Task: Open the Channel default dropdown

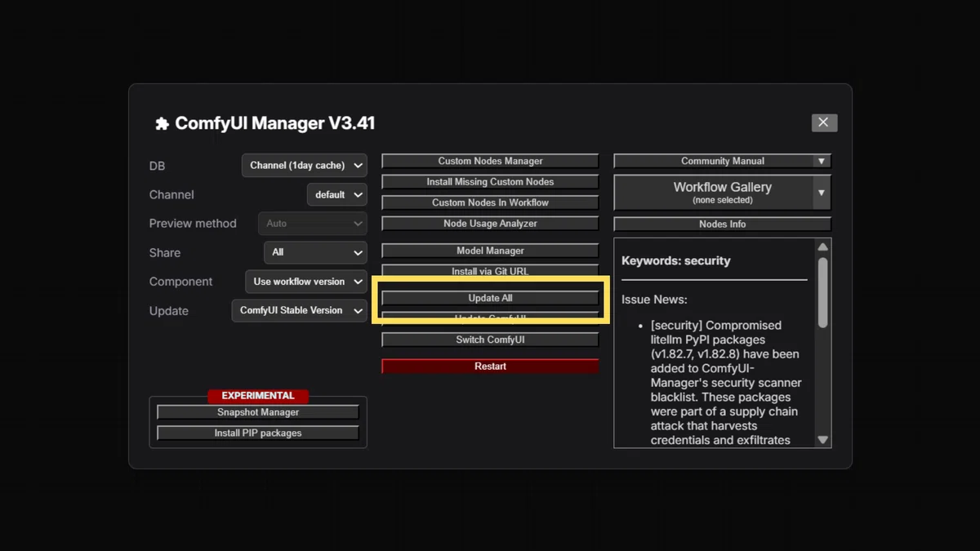Action: pyautogui.click(x=336, y=195)
